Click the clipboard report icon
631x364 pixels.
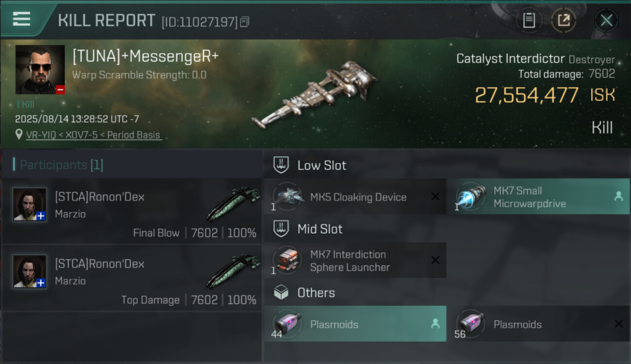[x=529, y=20]
